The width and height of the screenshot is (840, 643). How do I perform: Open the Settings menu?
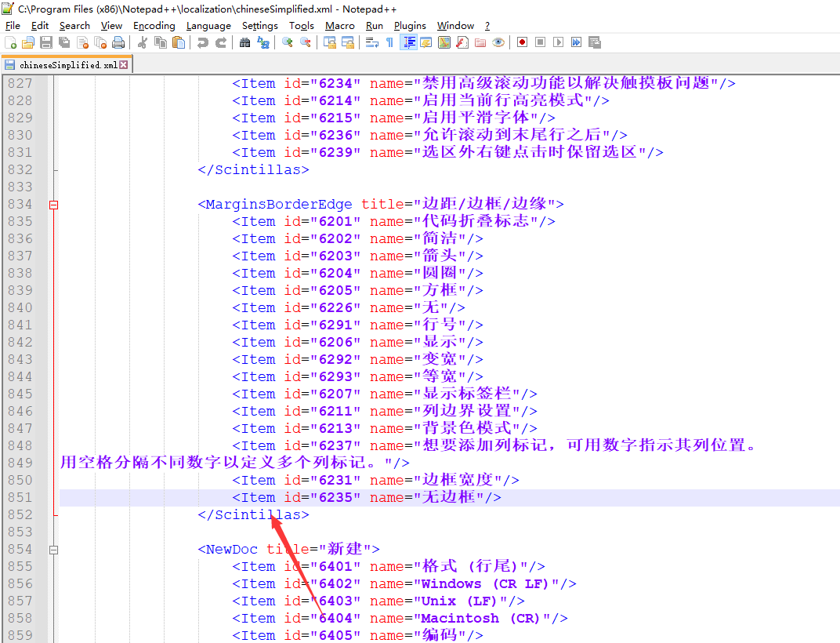click(260, 26)
